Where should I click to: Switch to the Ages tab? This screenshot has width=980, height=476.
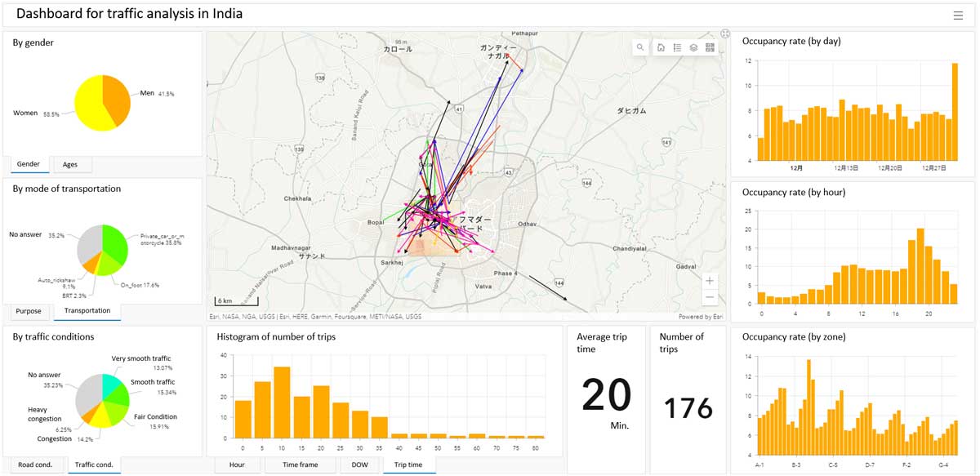pyautogui.click(x=71, y=165)
